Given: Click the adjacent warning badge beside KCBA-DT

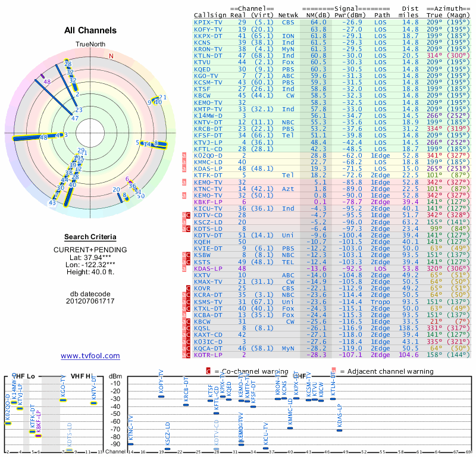Looking at the screenshot, I should tap(184, 315).
